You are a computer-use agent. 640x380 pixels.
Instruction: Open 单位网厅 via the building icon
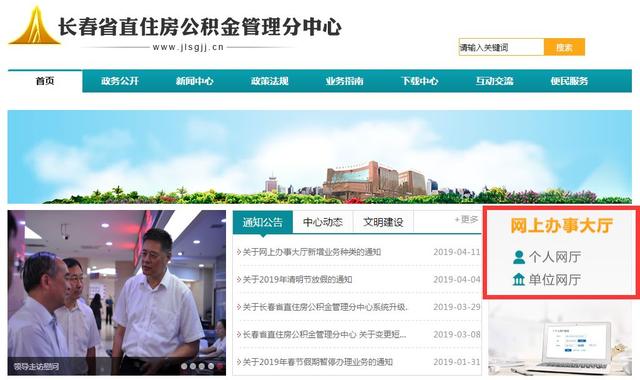pos(519,280)
